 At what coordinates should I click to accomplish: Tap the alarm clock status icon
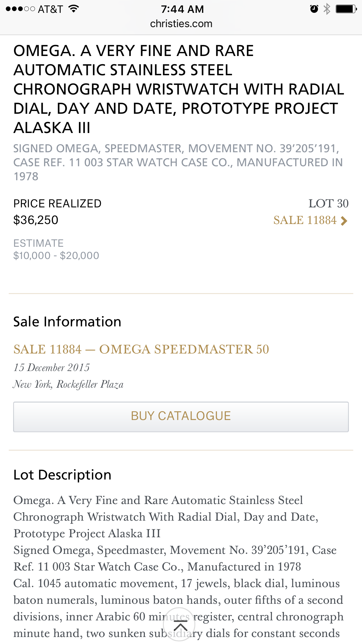[314, 9]
